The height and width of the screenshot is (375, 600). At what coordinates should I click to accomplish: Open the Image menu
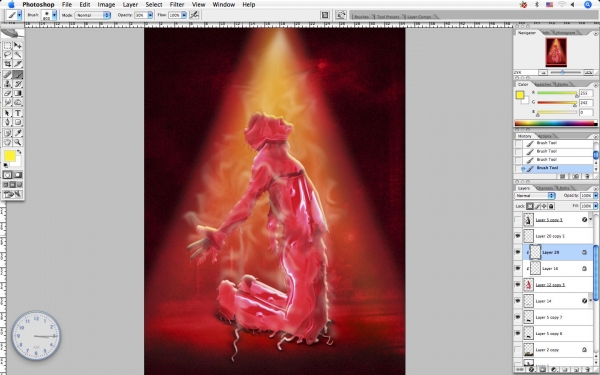point(106,5)
